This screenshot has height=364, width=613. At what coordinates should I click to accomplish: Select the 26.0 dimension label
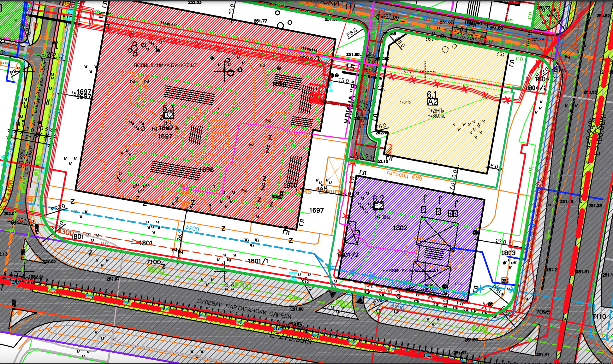pos(180,235)
